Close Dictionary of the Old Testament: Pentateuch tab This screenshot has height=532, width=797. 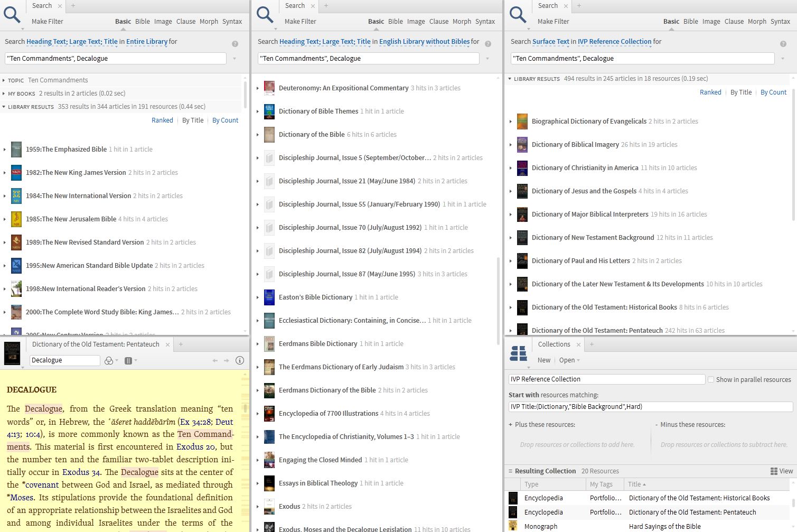[167, 344]
